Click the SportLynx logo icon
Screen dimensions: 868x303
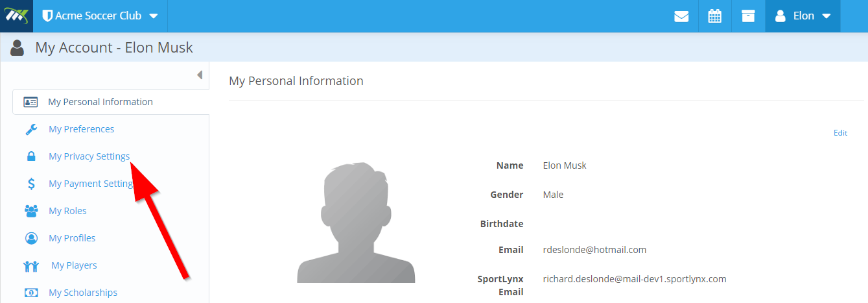point(16,16)
